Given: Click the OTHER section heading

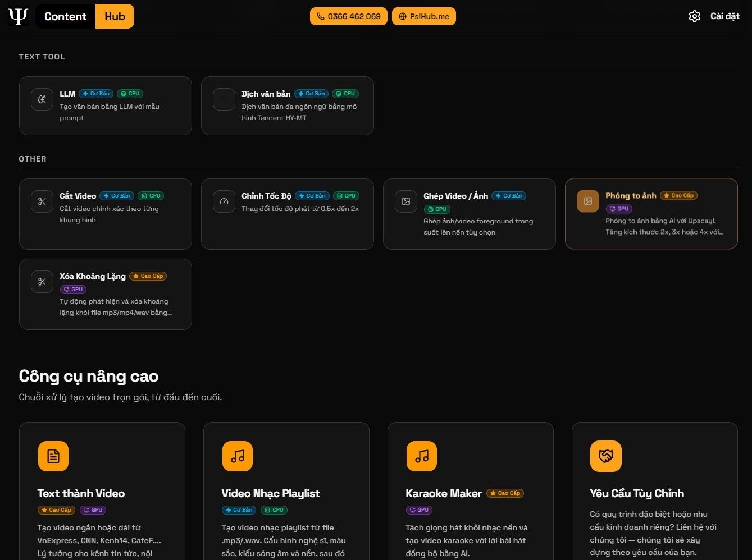Looking at the screenshot, I should [33, 159].
